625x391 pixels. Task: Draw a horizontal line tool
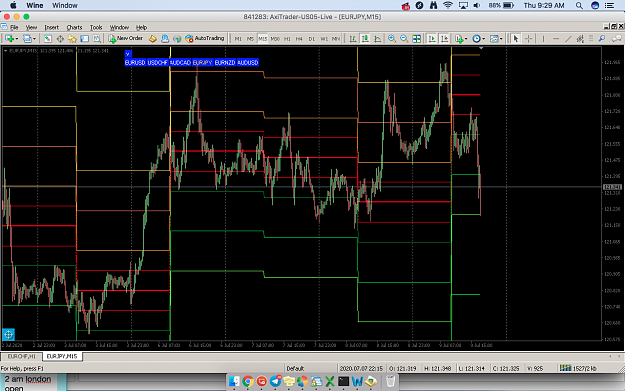coord(556,39)
